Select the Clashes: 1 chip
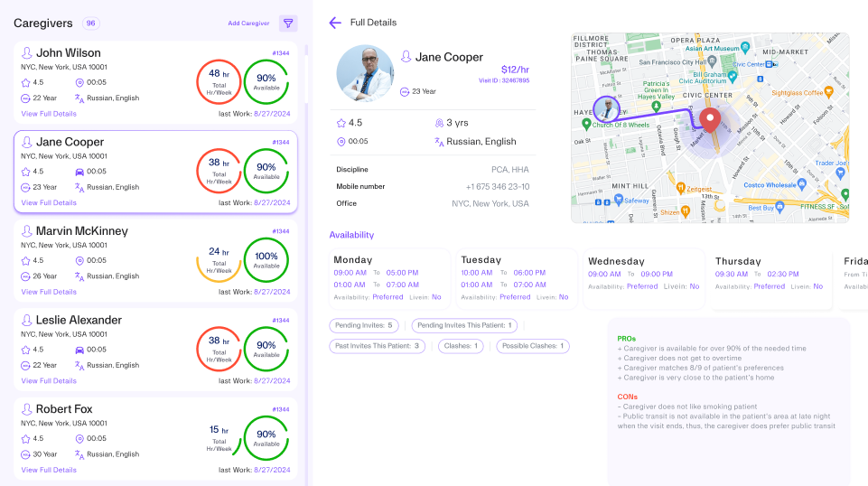This screenshot has height=486, width=868. tap(461, 346)
